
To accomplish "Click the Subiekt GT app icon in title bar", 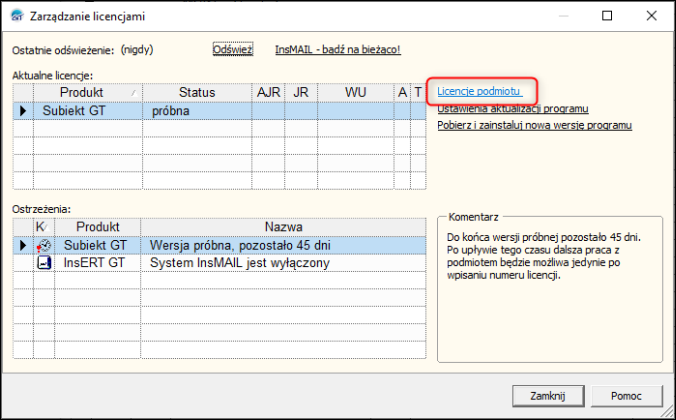I will [x=17, y=16].
